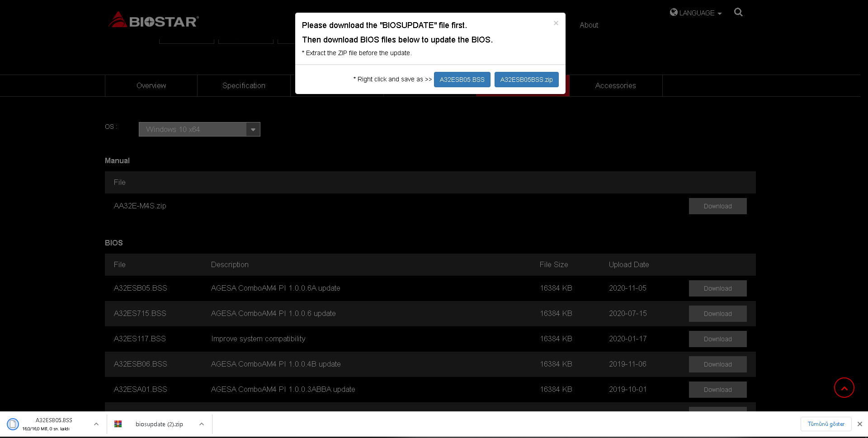Click the Tümünü göster button
Image resolution: width=868 pixels, height=438 pixels.
tap(826, 424)
